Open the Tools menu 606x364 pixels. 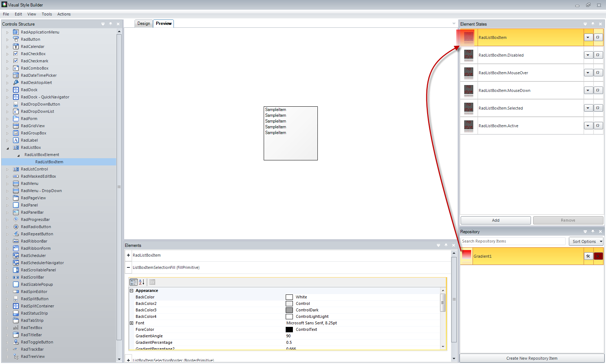click(x=47, y=14)
